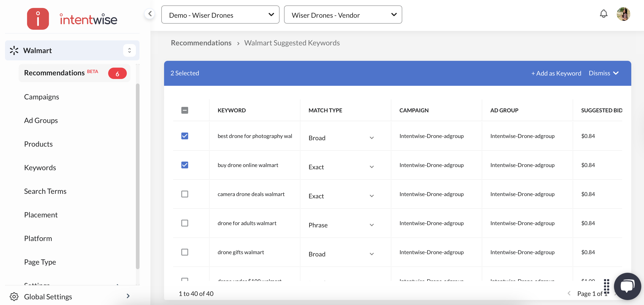The image size is (644, 305).
Task: Click + Add as Keyword
Action: pos(556,73)
